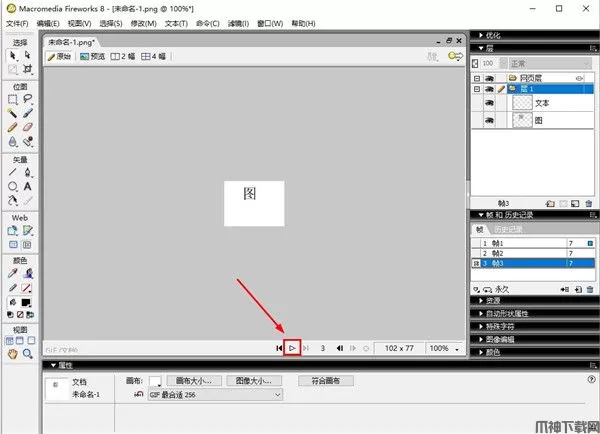Select the Brush tool
This screenshot has height=434, width=600.
(x=28, y=113)
